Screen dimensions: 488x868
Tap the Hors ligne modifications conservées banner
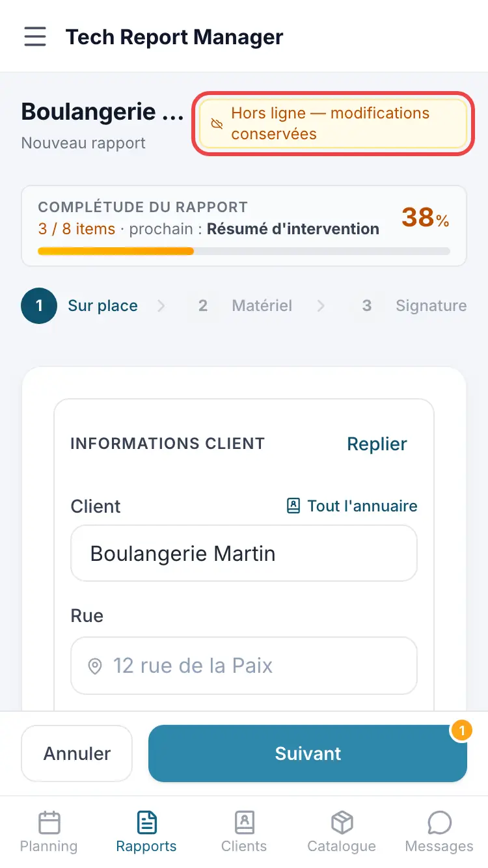[333, 124]
